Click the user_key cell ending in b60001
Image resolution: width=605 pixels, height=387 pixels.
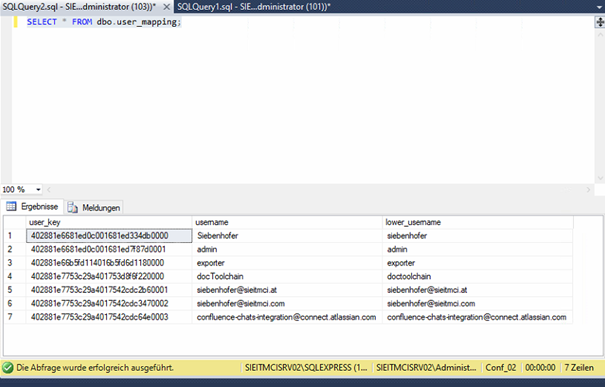109,290
